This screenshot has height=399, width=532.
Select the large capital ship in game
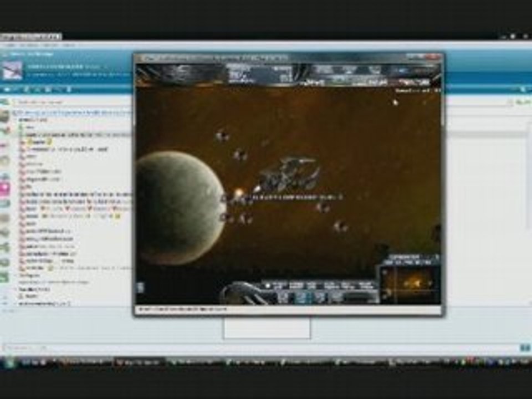pyautogui.click(x=290, y=175)
